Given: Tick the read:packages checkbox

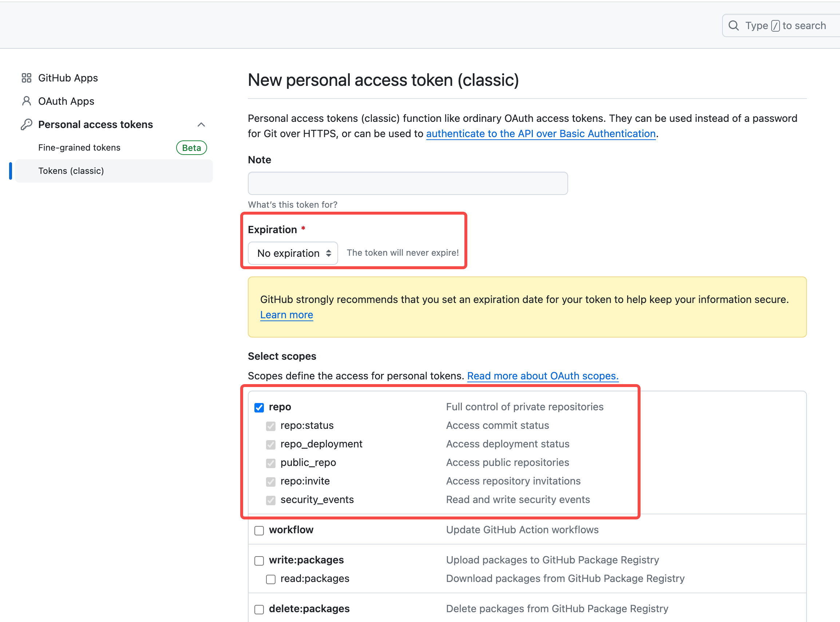Looking at the screenshot, I should [x=271, y=579].
